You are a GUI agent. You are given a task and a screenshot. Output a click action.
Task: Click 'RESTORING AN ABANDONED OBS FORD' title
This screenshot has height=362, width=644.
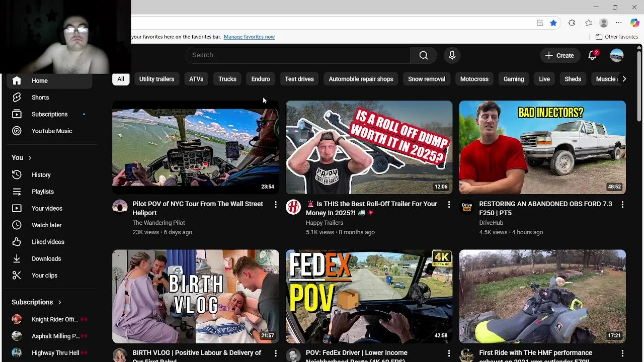pos(545,208)
